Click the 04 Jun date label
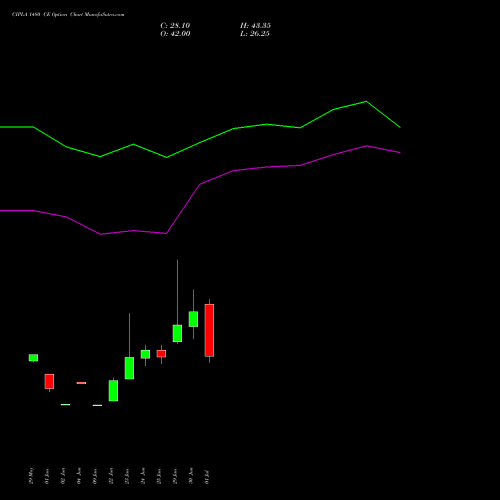500x500 pixels. (x=79, y=477)
